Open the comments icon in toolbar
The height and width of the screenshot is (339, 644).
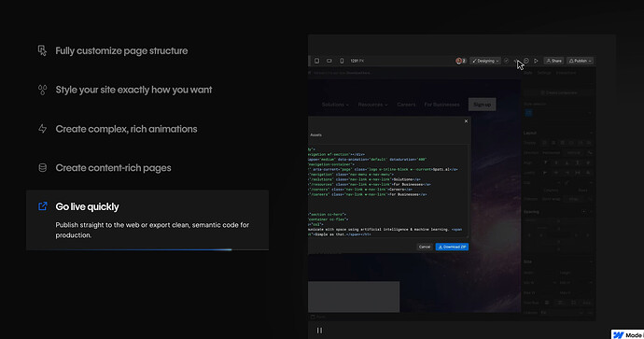[x=526, y=61]
